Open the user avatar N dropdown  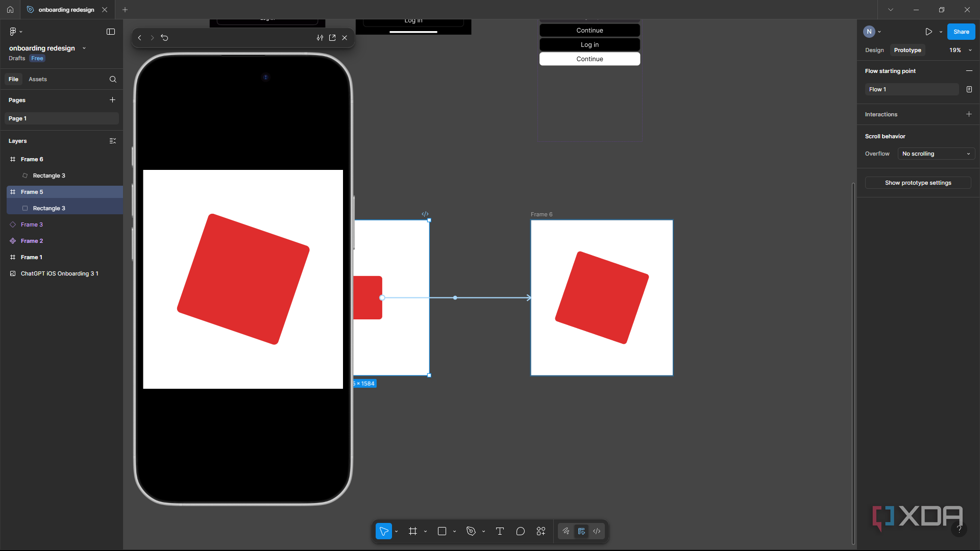click(872, 32)
